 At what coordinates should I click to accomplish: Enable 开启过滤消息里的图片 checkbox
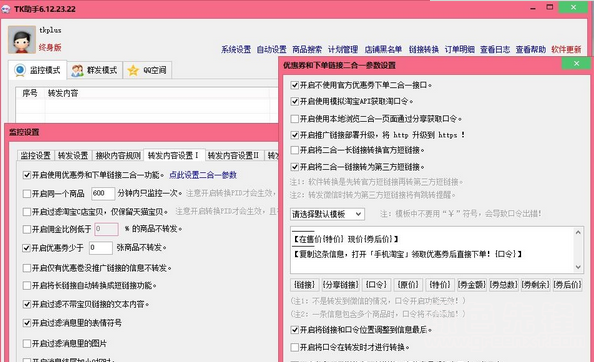pyautogui.click(x=27, y=343)
